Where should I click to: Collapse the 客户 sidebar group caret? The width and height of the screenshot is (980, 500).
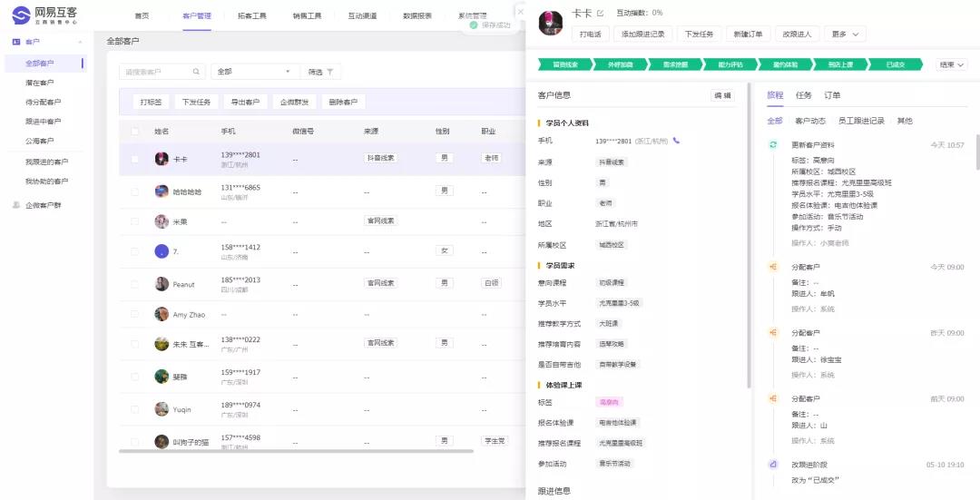click(80, 42)
